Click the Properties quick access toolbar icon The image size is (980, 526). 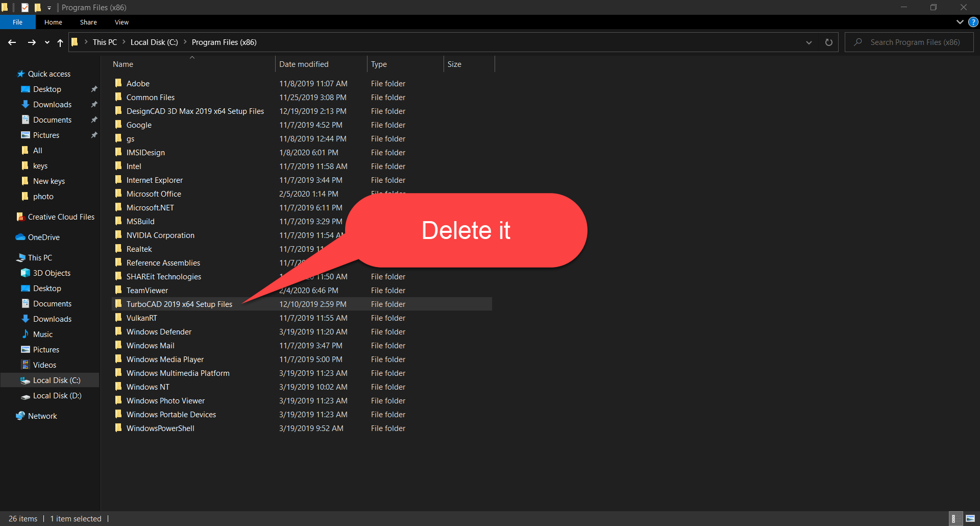(x=24, y=8)
